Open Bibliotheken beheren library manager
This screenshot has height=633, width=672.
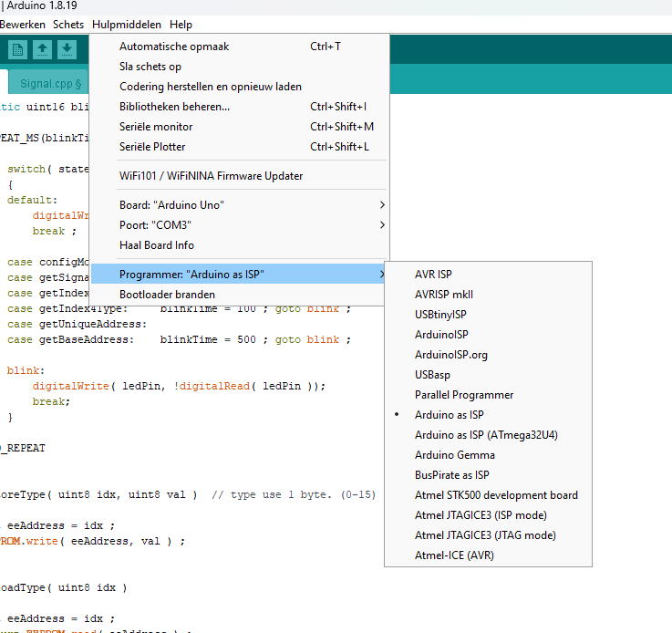(174, 107)
